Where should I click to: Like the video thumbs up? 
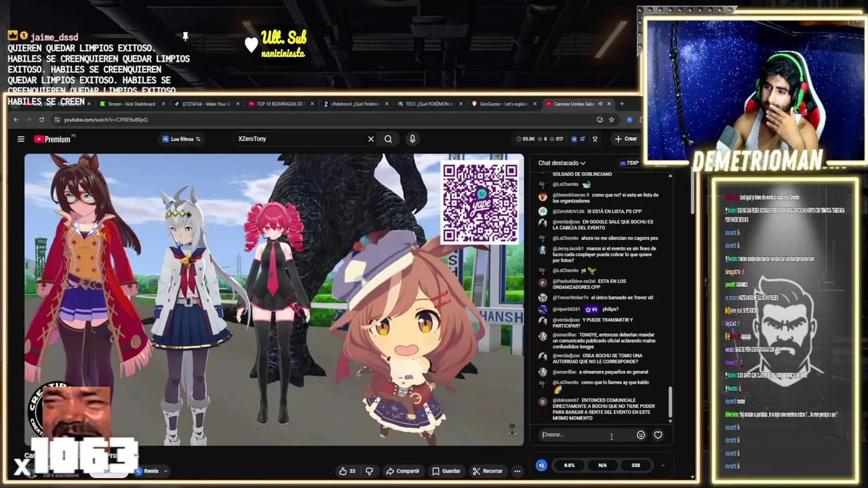347,471
